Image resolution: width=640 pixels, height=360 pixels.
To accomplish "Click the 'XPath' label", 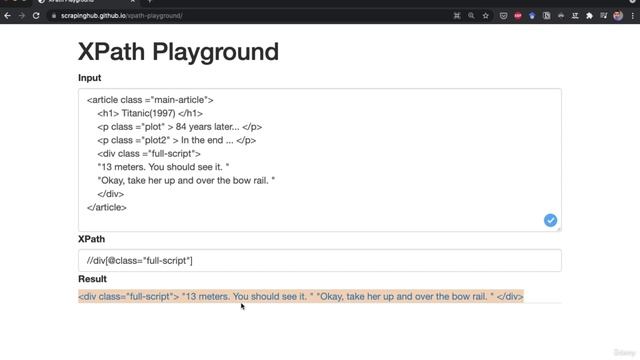I will click(91, 239).
